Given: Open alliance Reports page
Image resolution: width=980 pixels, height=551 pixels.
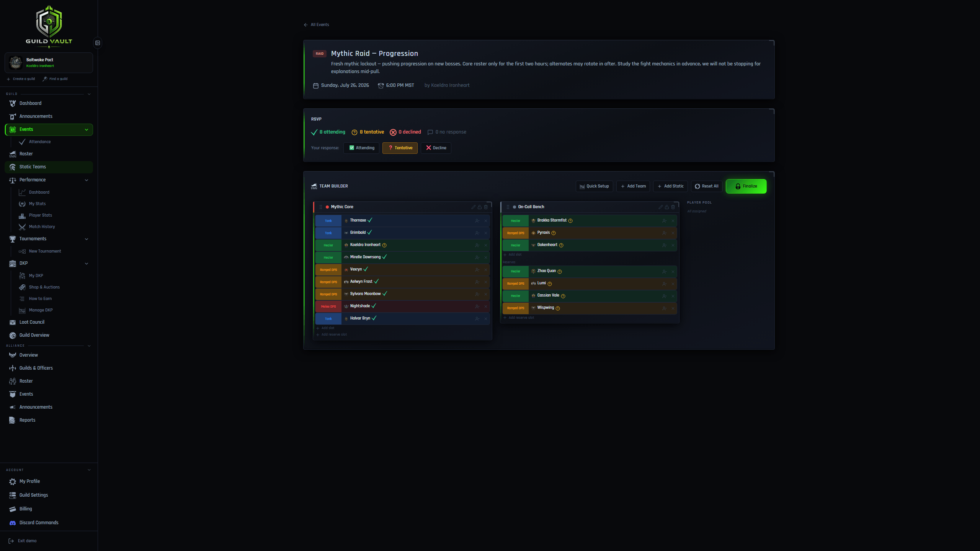Looking at the screenshot, I should point(27,420).
